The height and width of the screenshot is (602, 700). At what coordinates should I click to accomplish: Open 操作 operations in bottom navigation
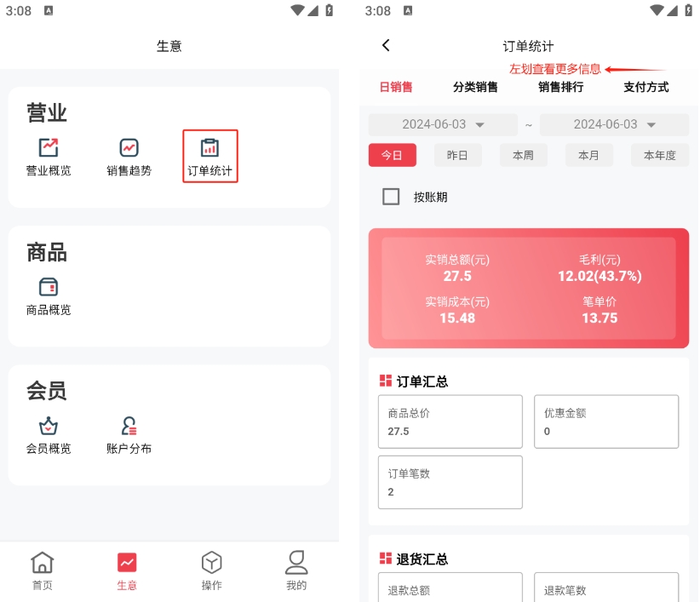tap(211, 570)
